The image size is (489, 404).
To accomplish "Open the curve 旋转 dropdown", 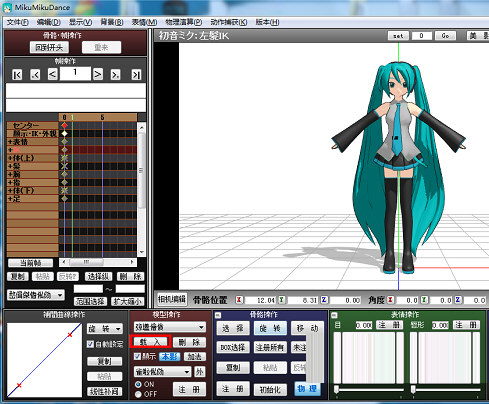I will (x=105, y=329).
